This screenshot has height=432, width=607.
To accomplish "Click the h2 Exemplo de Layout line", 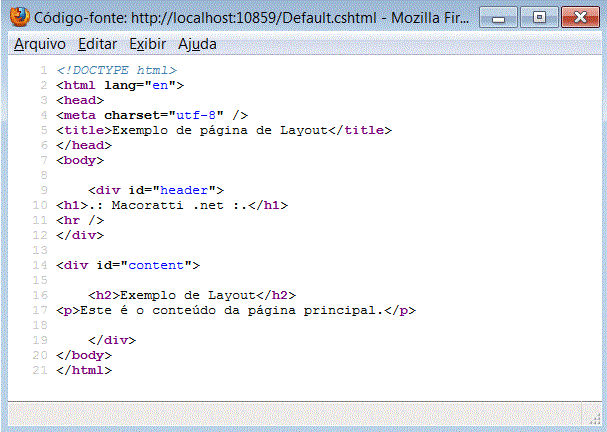I will [x=192, y=296].
